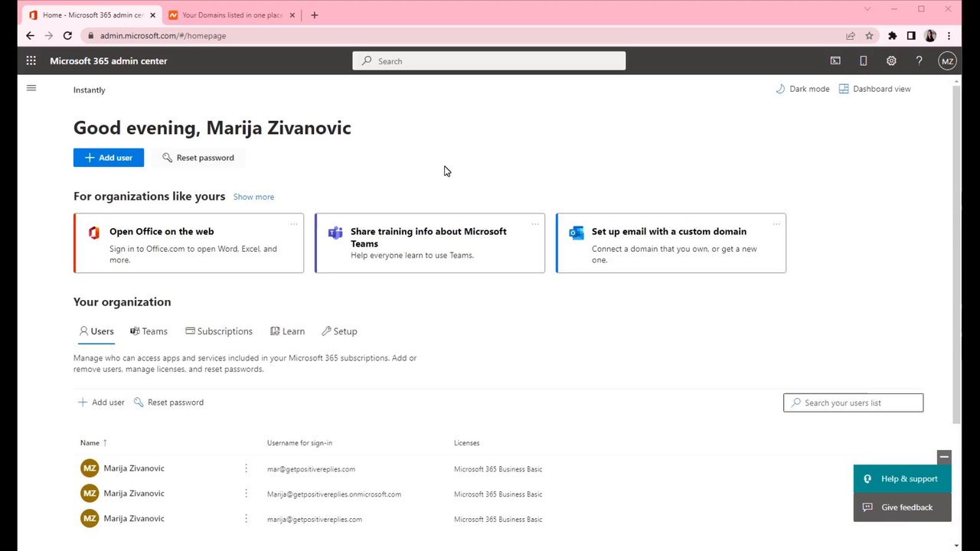Click Microsoft 365 admin center title

pos(108,61)
